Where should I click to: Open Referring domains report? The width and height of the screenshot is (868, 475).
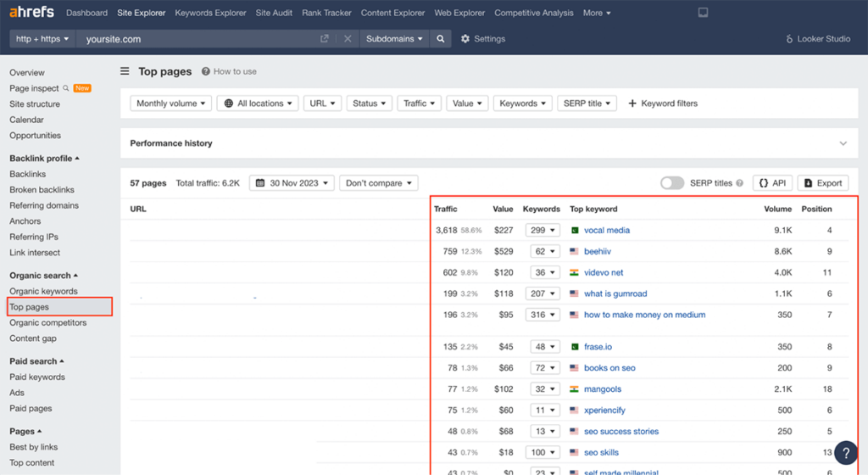coord(44,205)
